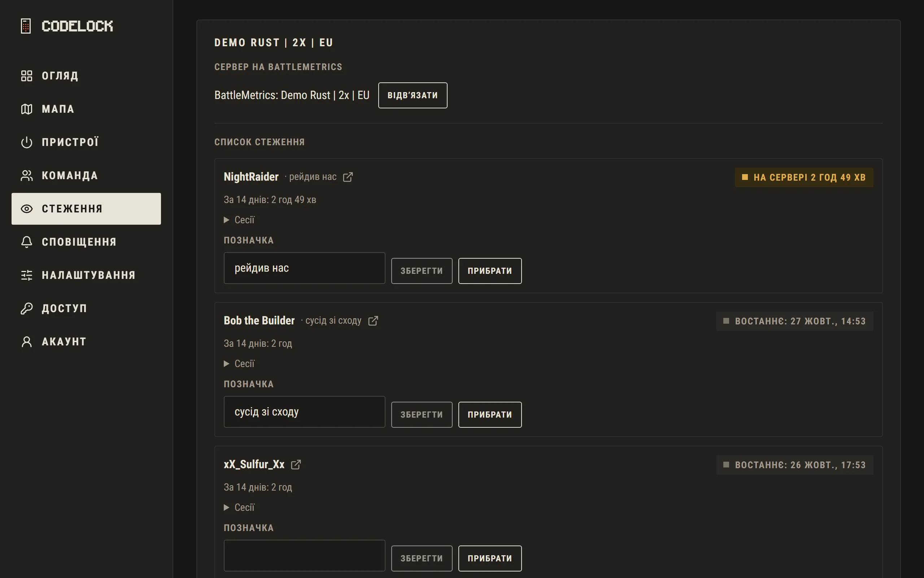Click 'За 14 днів: 2 год 49 хв' text
This screenshot has width=924, height=578.
270,199
